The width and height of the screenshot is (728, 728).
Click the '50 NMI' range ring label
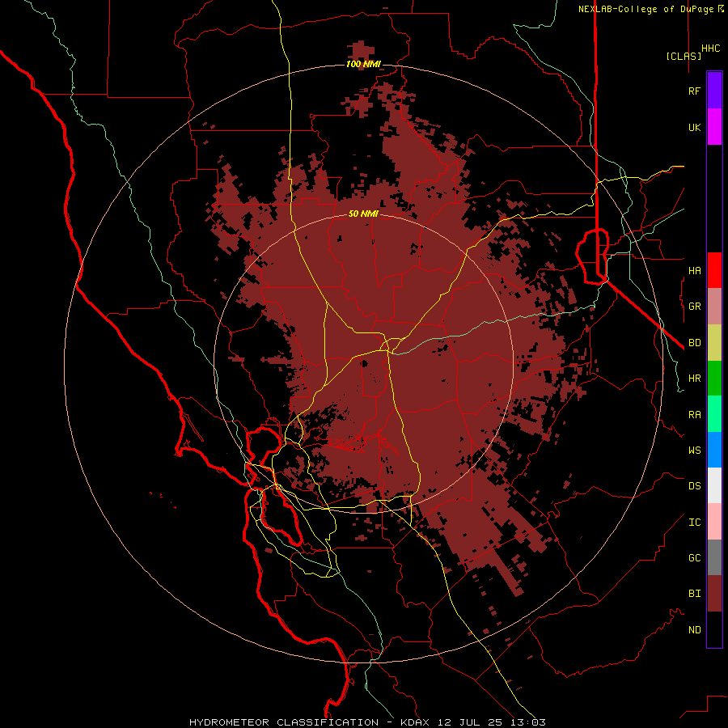coord(363,214)
